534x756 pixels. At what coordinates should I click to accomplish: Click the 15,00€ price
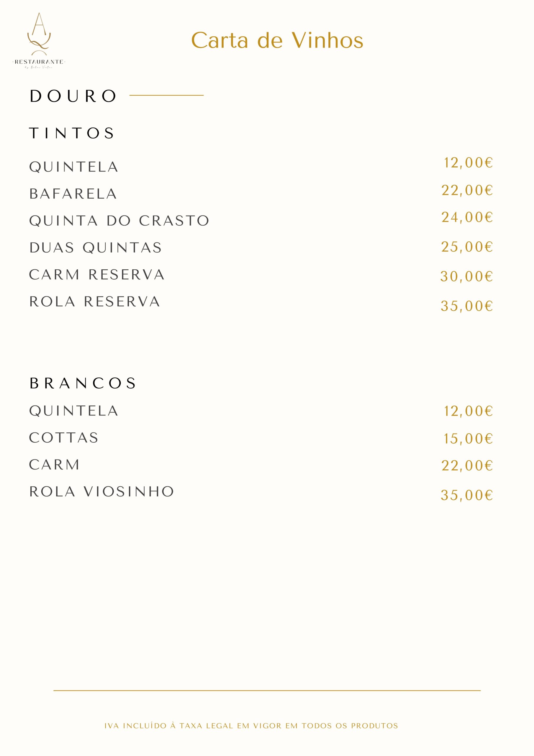point(469,439)
